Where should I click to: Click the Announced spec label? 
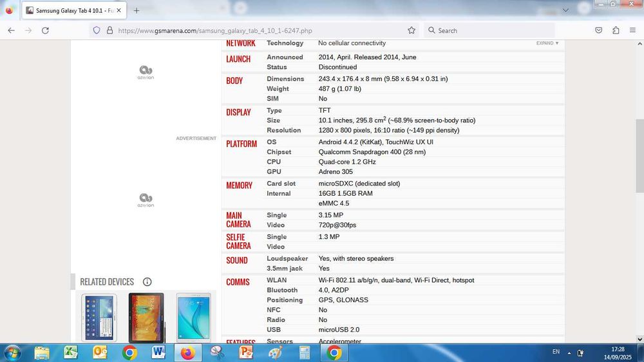(x=285, y=57)
